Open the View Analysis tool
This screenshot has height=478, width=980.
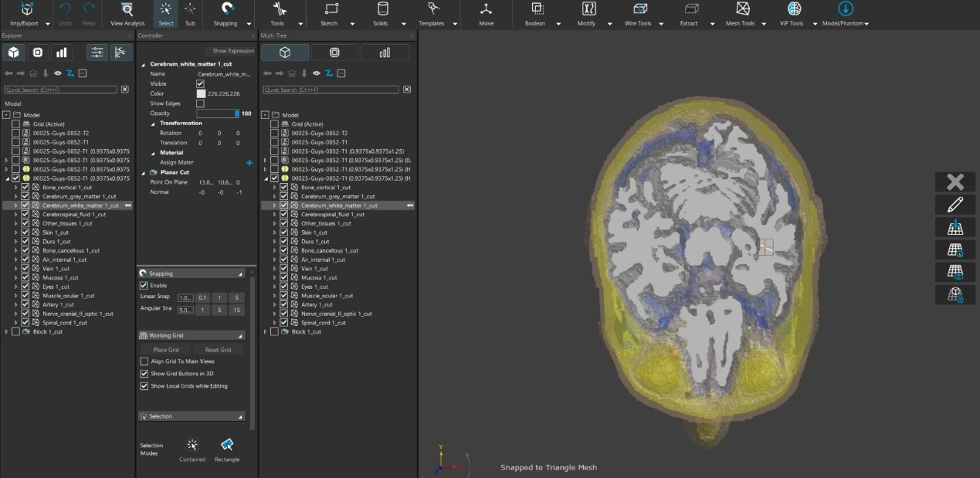click(x=127, y=10)
